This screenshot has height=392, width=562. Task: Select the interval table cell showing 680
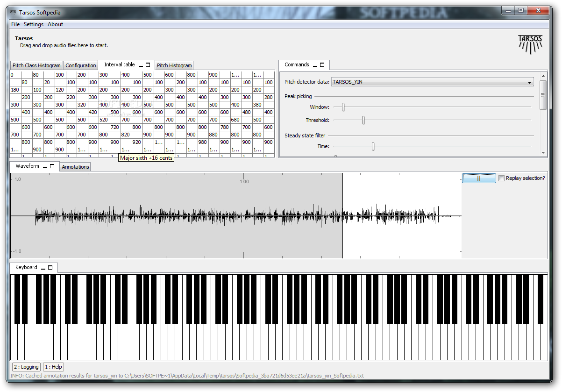pos(236,120)
